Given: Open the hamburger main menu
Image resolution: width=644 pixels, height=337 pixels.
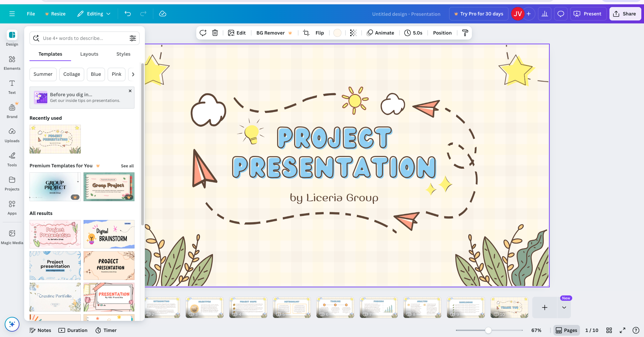Looking at the screenshot, I should (x=12, y=14).
